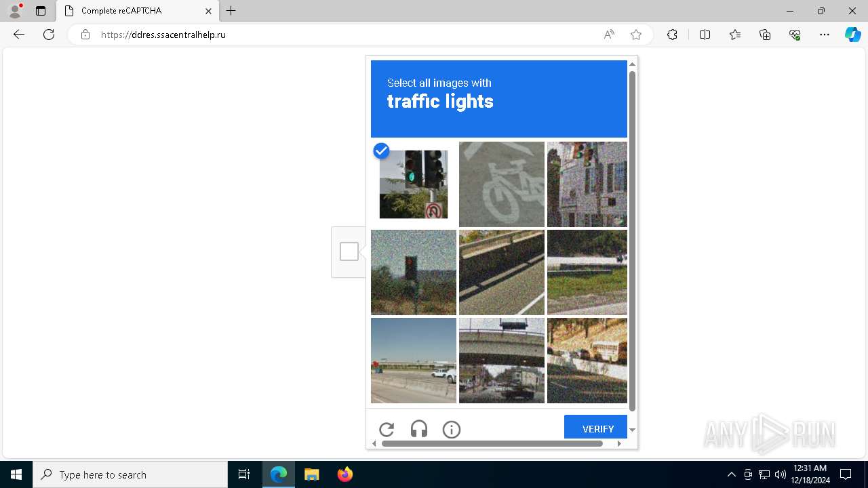Viewport: 868px width, 488px height.
Task: Toggle Split screen view
Action: [705, 35]
